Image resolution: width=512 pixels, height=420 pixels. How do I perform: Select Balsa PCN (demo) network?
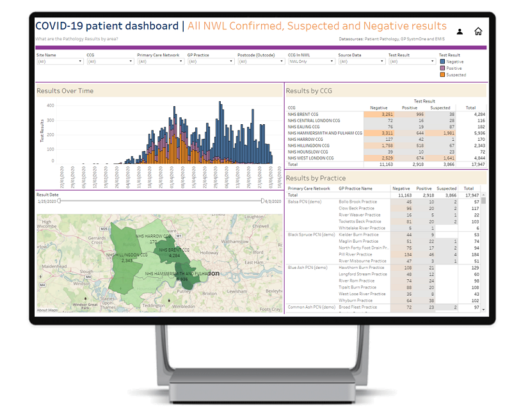coord(305,202)
